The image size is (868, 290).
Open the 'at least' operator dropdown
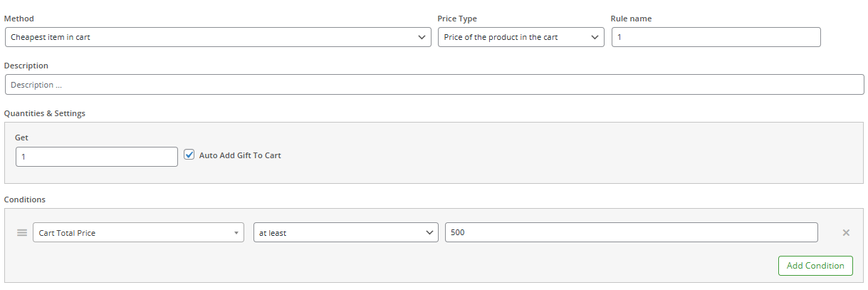[x=342, y=233]
